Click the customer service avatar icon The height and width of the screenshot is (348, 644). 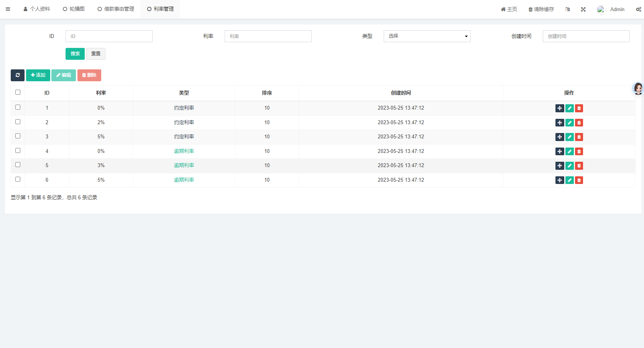pyautogui.click(x=638, y=89)
